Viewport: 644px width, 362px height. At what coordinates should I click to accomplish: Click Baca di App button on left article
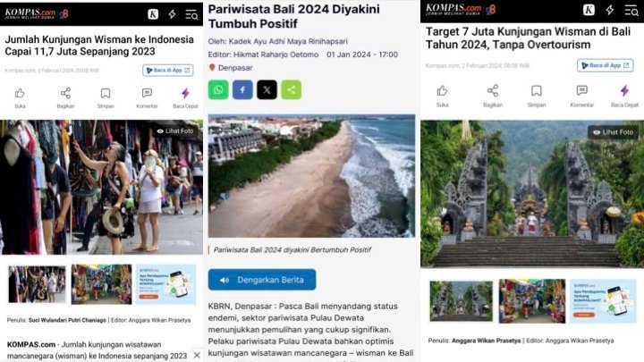coord(168,71)
